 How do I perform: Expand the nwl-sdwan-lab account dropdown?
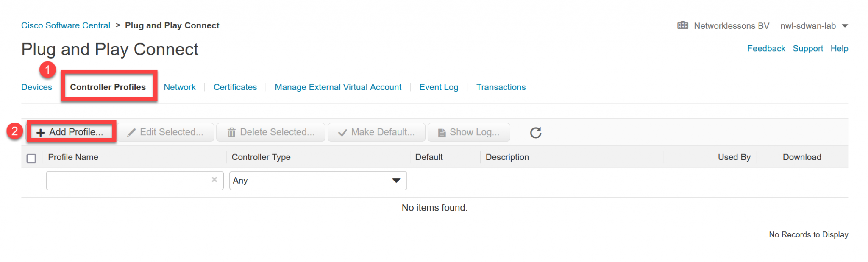point(845,26)
